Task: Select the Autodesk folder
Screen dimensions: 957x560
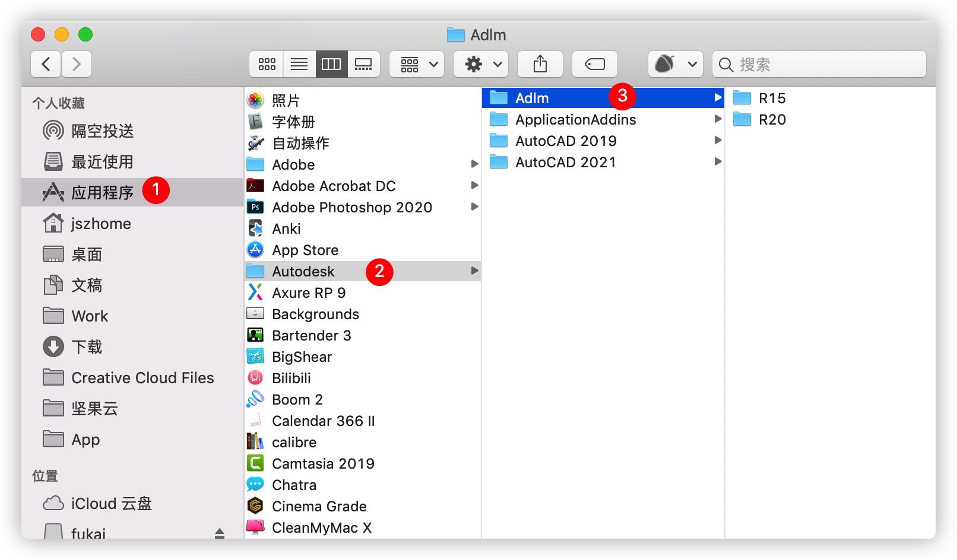Action: pyautogui.click(x=363, y=271)
